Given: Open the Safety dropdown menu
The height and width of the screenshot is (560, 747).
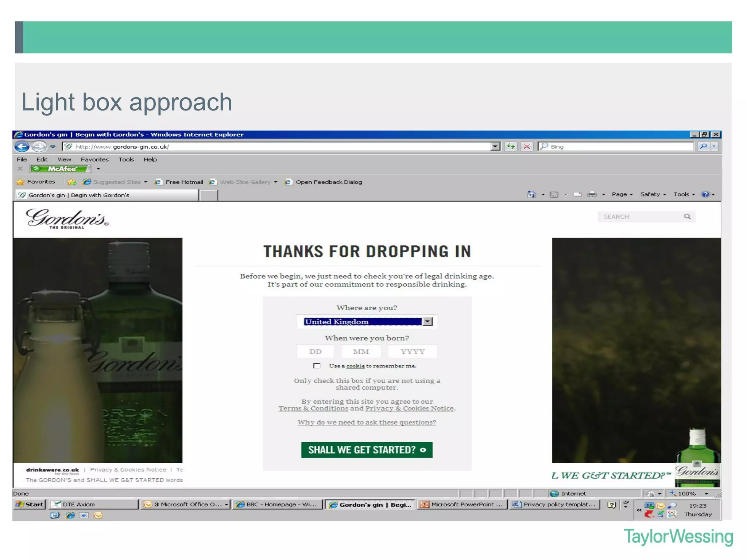Looking at the screenshot, I should click(653, 194).
